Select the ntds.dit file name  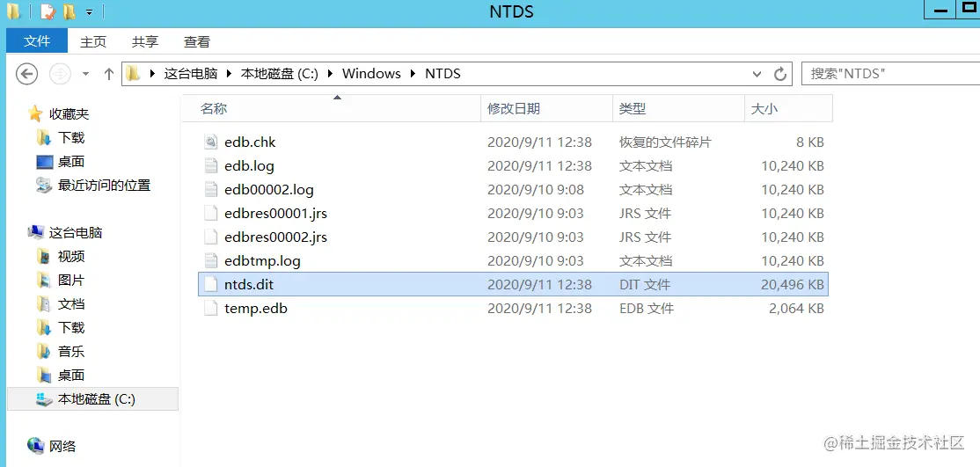[249, 284]
